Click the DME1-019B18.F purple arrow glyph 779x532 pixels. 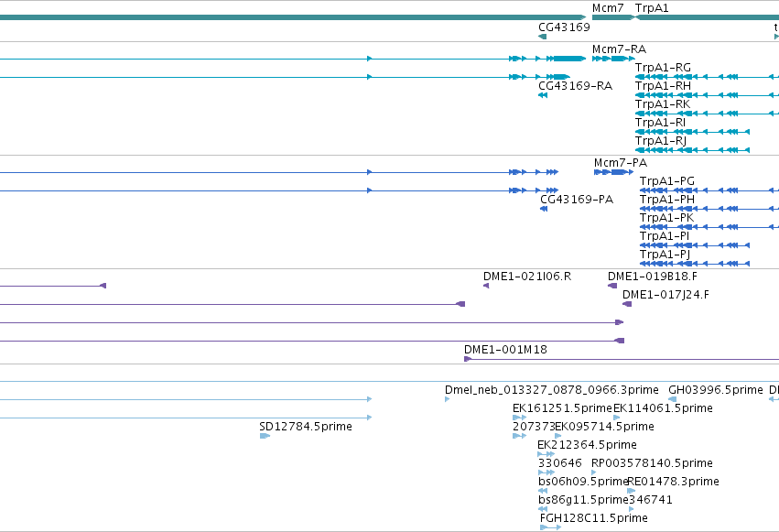(612, 286)
